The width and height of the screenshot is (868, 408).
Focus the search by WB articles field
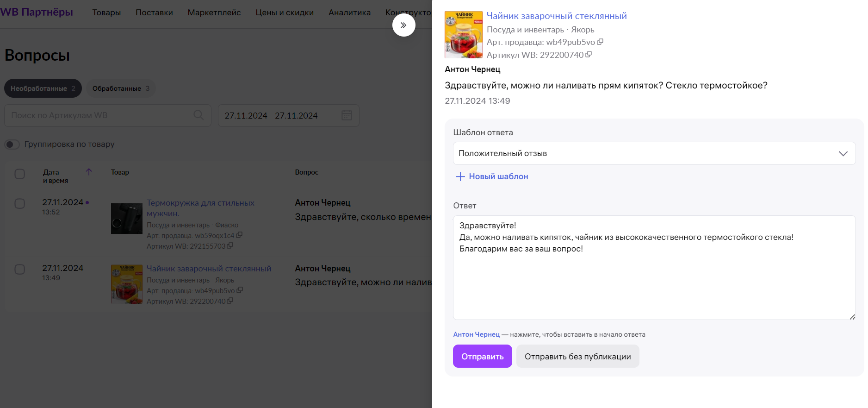pyautogui.click(x=108, y=115)
